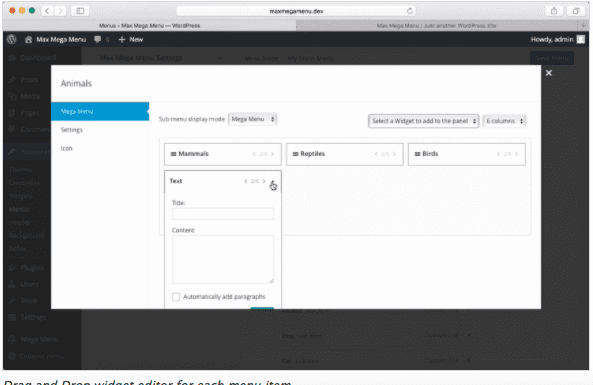The image size is (593, 385).
Task: Shrink the Birds widget with left arrow
Action: coord(498,154)
